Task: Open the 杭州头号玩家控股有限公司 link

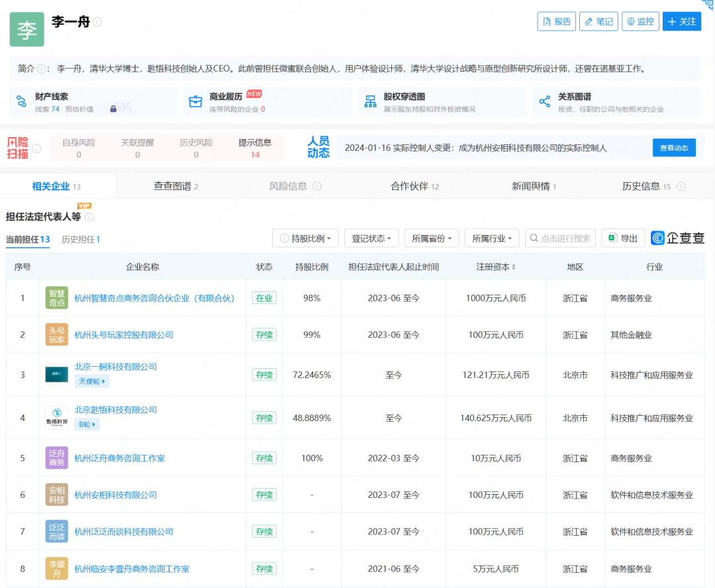Action: (x=124, y=335)
